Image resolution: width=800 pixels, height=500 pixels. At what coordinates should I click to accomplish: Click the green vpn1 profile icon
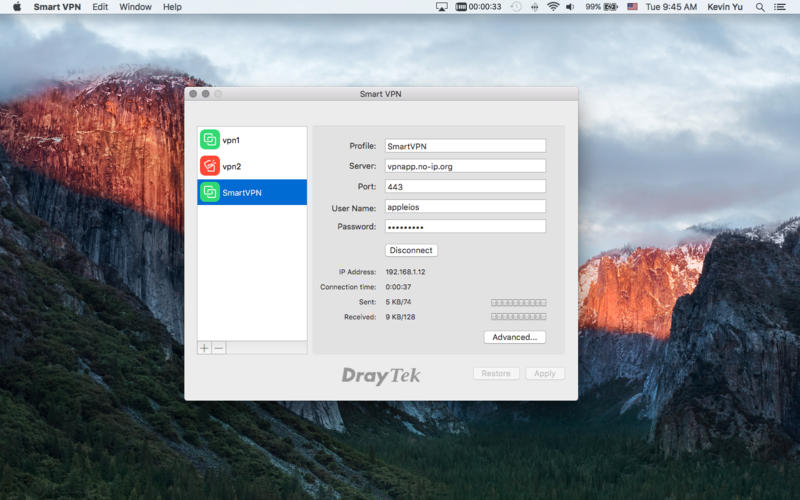point(210,140)
